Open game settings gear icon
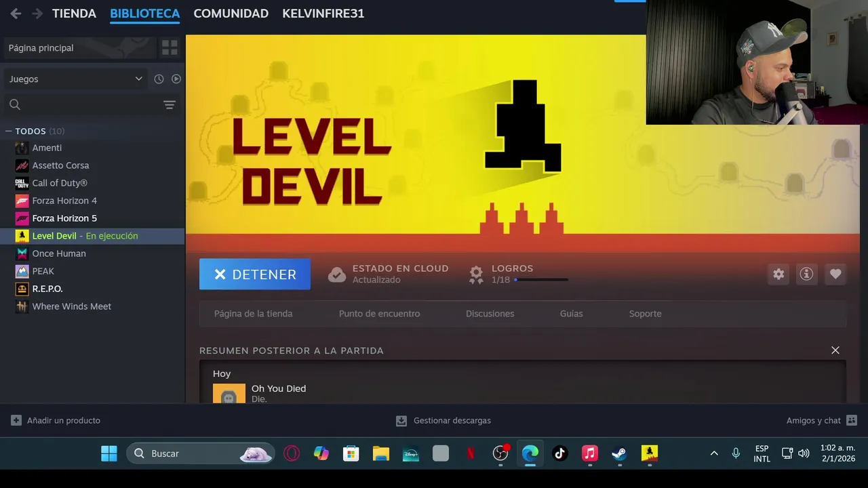 pyautogui.click(x=778, y=274)
